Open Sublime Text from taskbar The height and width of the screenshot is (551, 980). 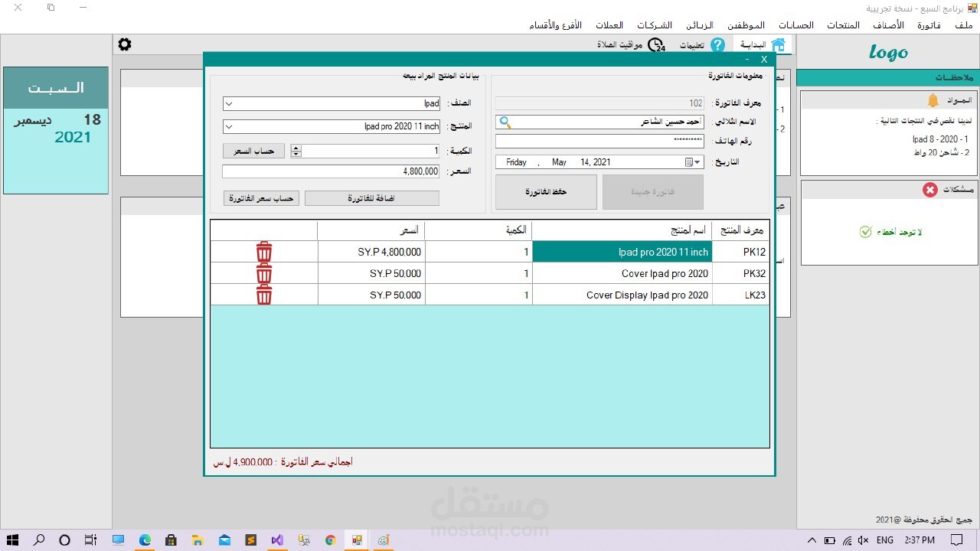point(250,540)
